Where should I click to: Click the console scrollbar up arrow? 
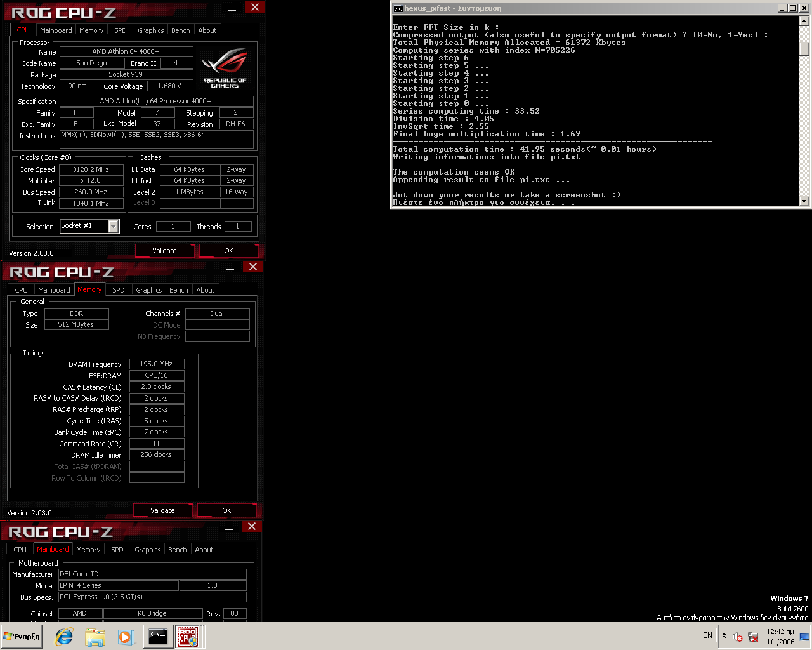point(804,20)
